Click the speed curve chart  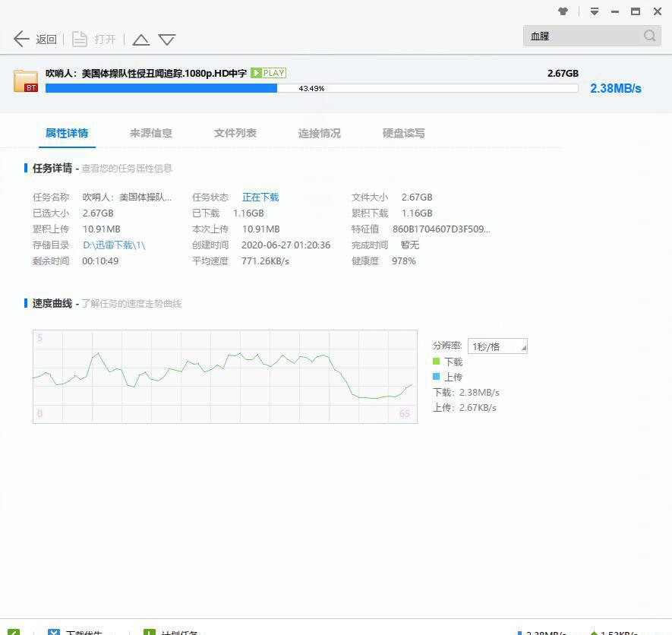pos(225,377)
